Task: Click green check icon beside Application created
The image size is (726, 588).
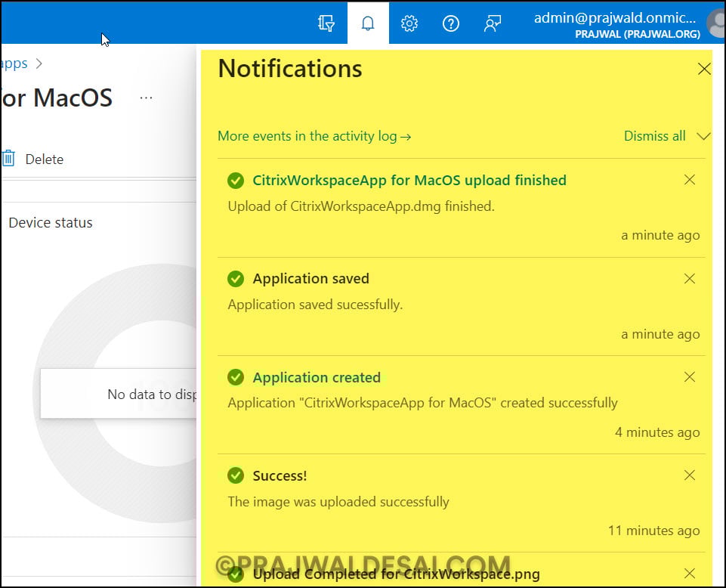Action: click(236, 378)
